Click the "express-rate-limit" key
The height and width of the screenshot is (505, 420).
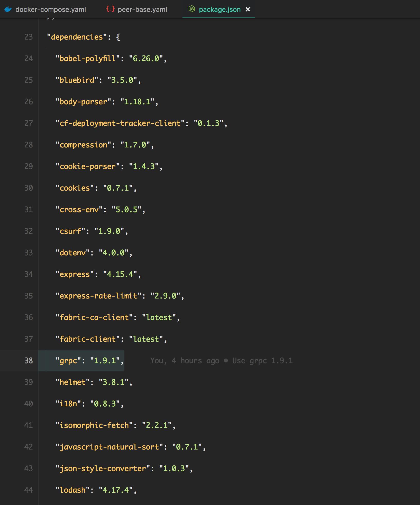click(98, 296)
